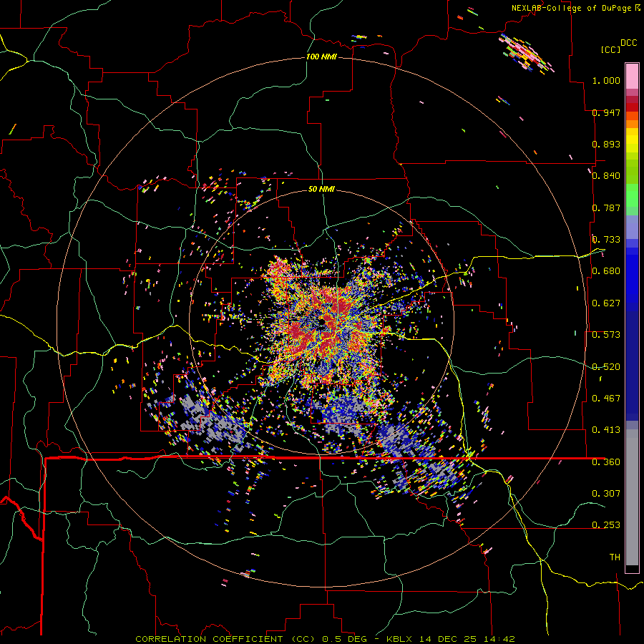
Task: Click the 0.253 scale value
Action: click(606, 525)
